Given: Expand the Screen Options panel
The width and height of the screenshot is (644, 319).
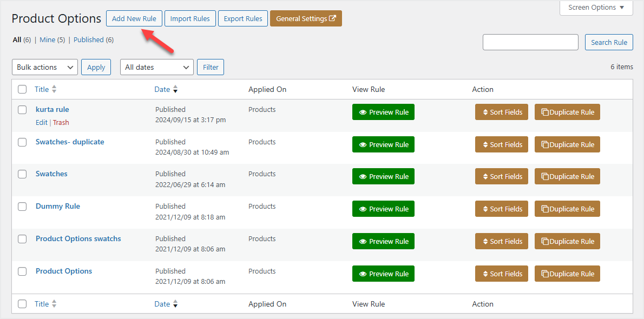Looking at the screenshot, I should 596,8.
